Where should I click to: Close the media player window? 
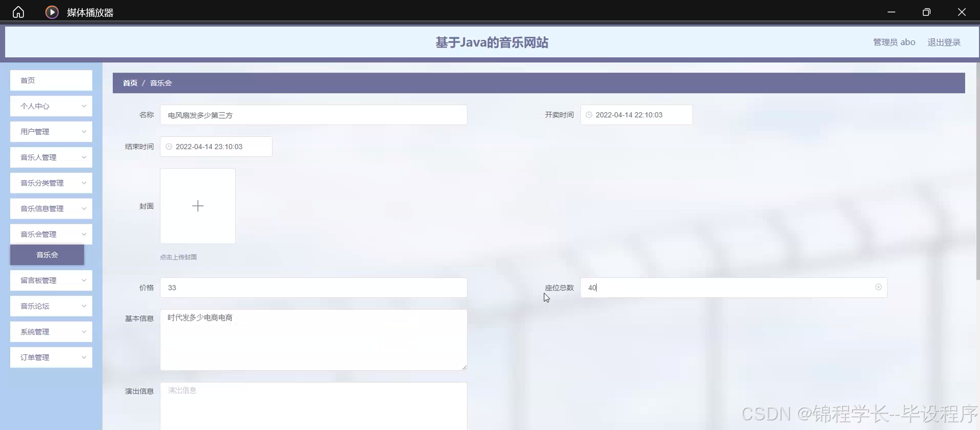962,12
